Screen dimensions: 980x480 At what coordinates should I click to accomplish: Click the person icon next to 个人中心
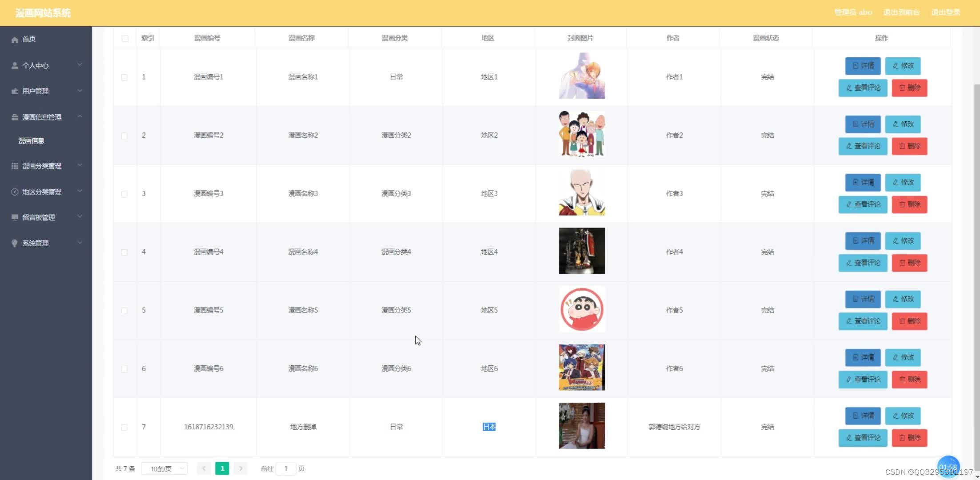(x=15, y=66)
